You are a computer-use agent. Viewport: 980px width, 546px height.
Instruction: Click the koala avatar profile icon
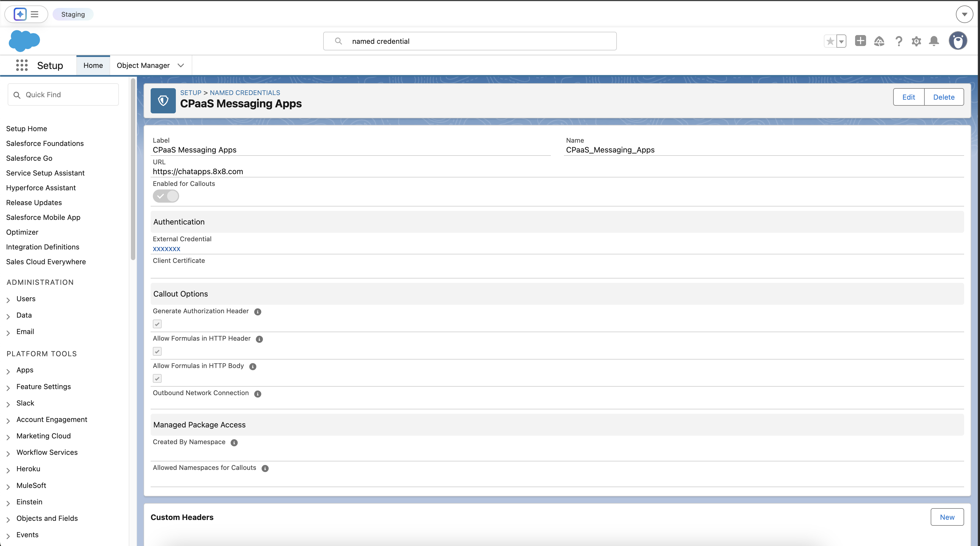coord(958,41)
